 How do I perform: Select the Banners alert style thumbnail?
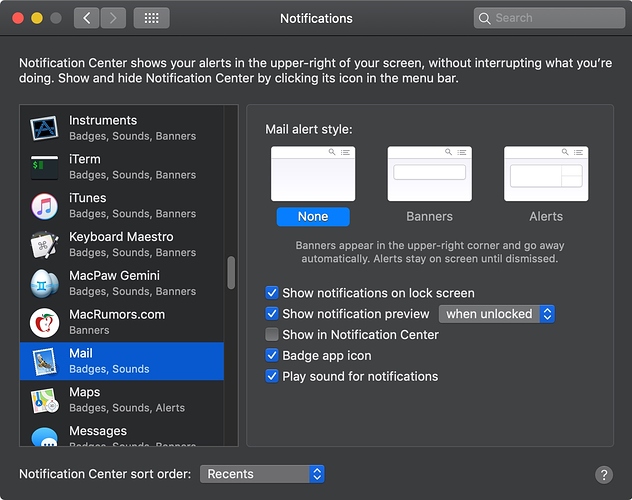429,174
